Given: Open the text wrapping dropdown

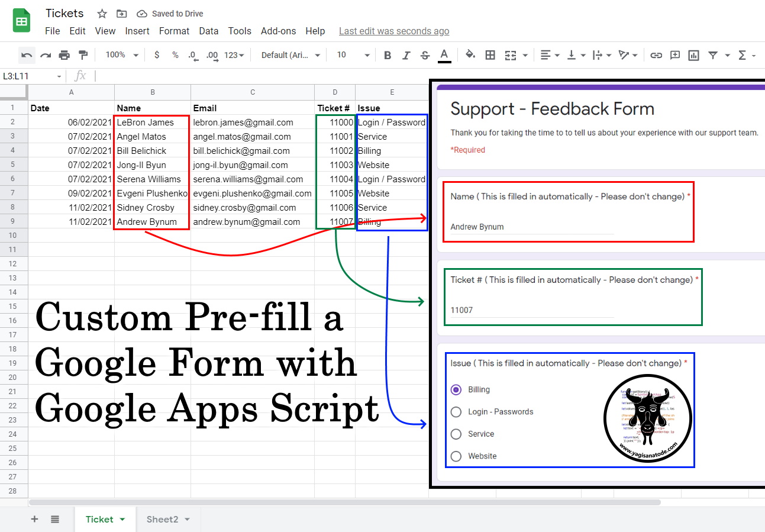Looking at the screenshot, I should [x=601, y=55].
